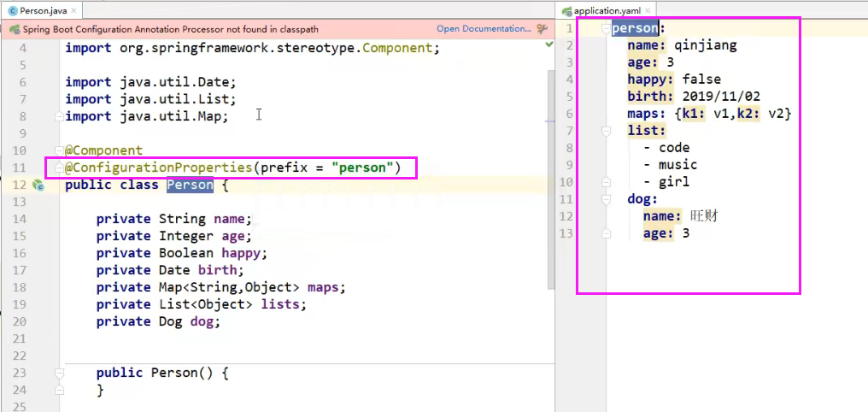
Task: Click 'name: qinjiang' in application.yaml
Action: [x=682, y=45]
